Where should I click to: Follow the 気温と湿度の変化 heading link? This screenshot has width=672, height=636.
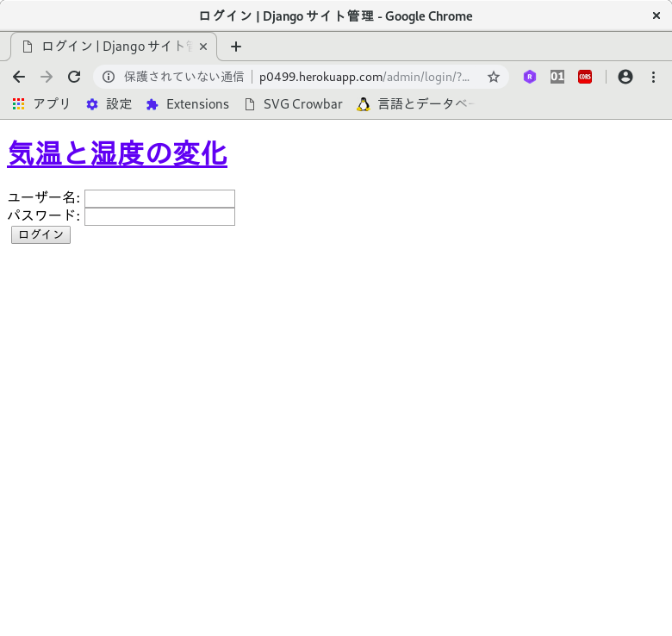point(117,153)
